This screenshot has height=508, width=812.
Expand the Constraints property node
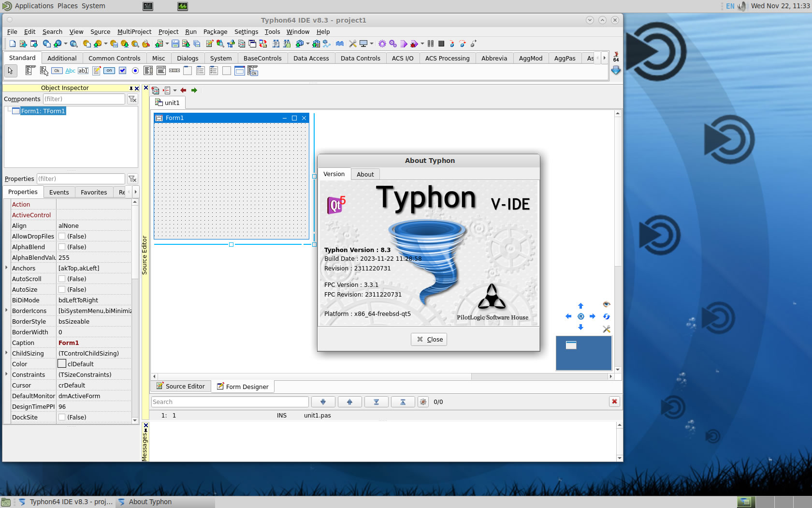6,374
